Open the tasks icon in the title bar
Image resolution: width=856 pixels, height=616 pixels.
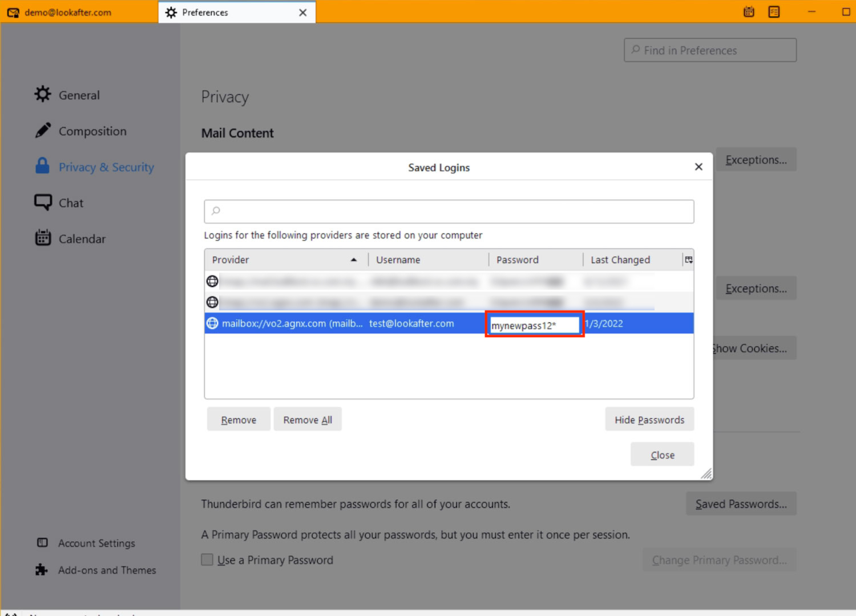(x=774, y=12)
